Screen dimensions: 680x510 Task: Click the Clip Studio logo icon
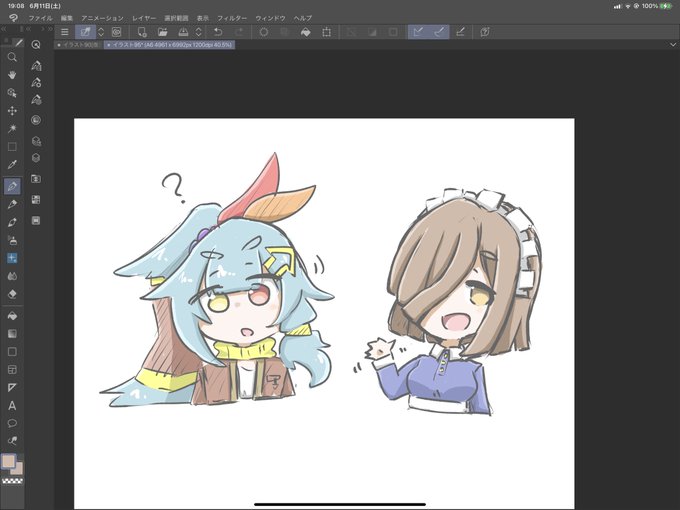[x=13, y=18]
